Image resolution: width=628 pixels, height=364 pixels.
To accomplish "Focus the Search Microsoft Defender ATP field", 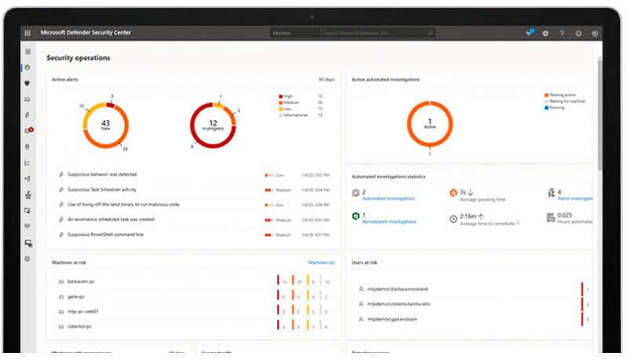I will (x=378, y=33).
